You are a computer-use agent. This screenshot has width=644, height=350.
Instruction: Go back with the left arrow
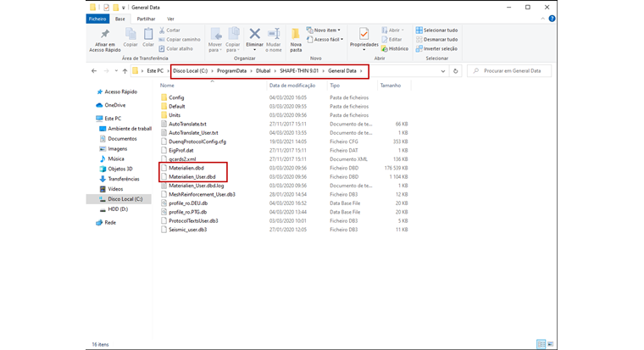click(x=94, y=71)
